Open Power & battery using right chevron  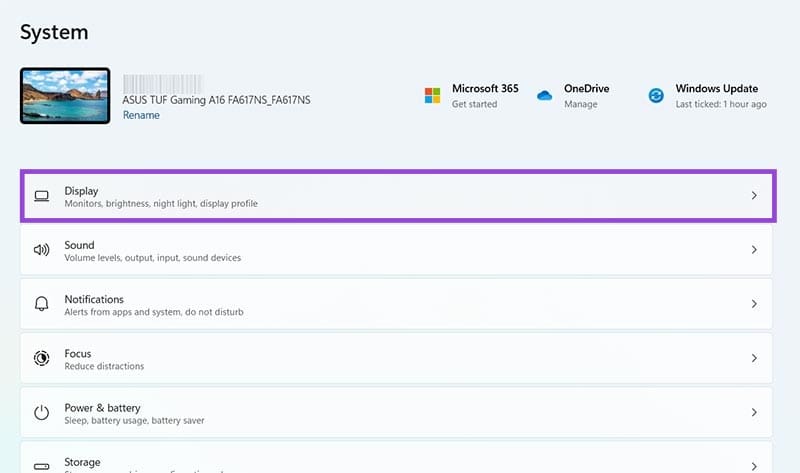(x=754, y=412)
